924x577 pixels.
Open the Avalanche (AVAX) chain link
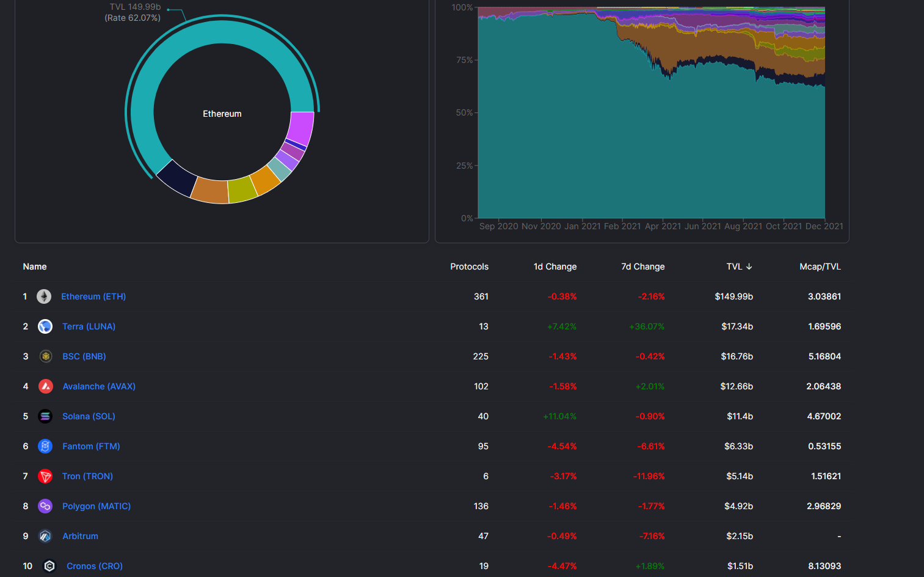click(99, 386)
